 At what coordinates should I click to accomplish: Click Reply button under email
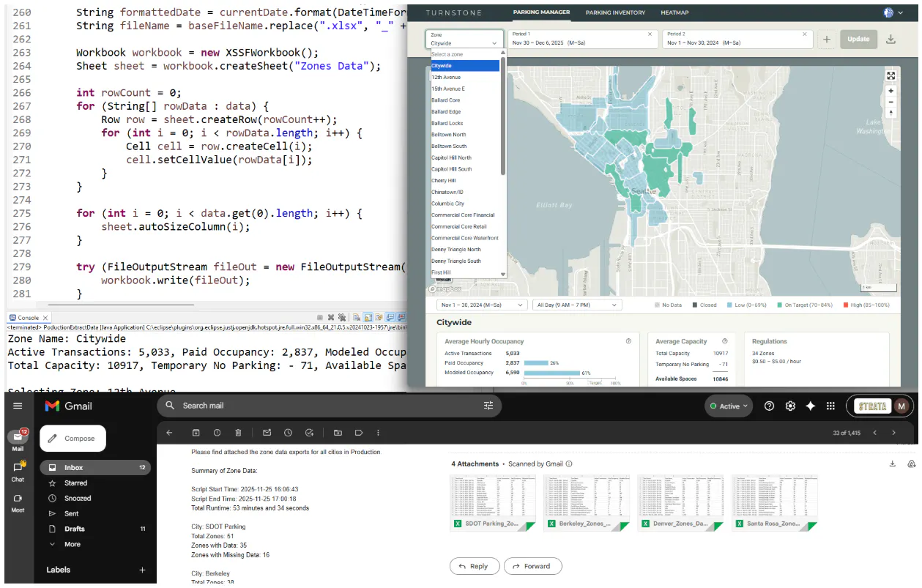[475, 566]
